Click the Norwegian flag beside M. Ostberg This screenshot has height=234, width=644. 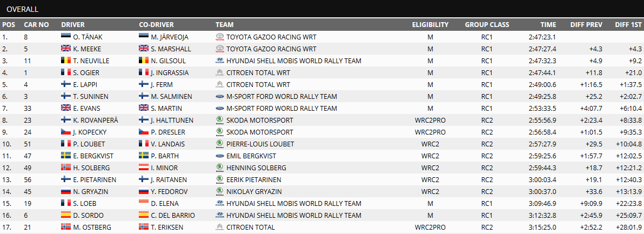click(x=66, y=228)
